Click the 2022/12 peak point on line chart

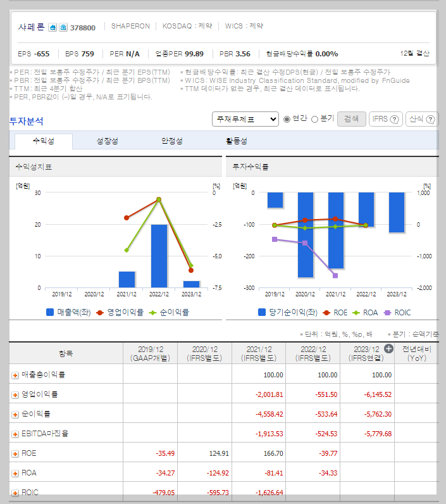click(x=159, y=199)
